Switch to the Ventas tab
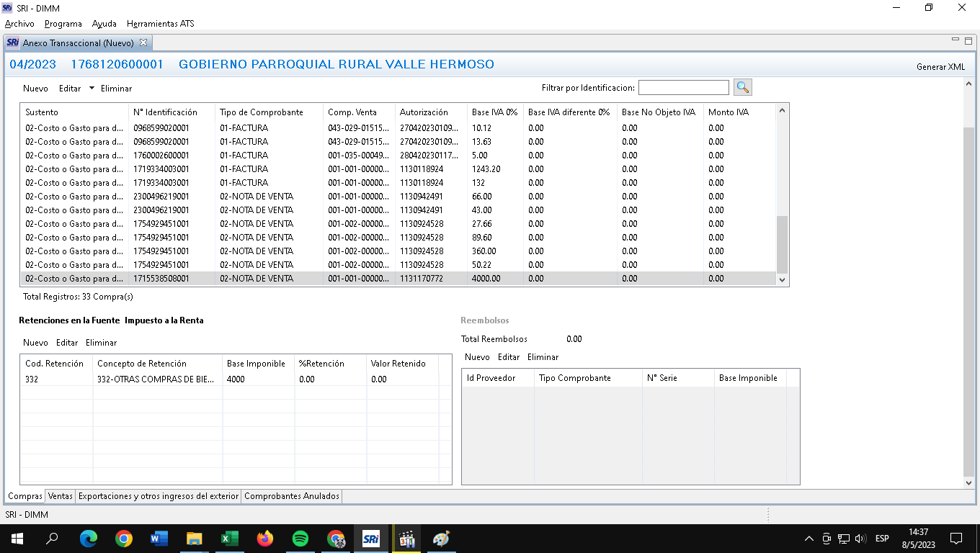Viewport: 980px width, 553px height. point(61,496)
